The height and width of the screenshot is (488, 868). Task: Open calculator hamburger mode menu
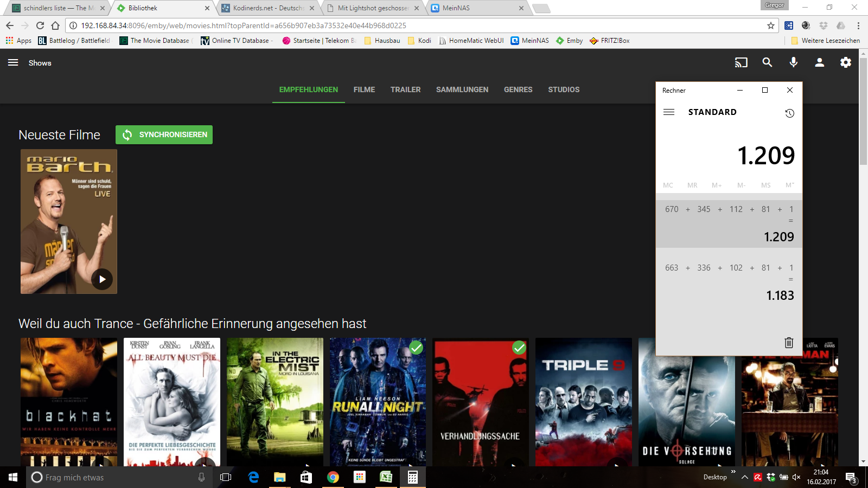669,112
